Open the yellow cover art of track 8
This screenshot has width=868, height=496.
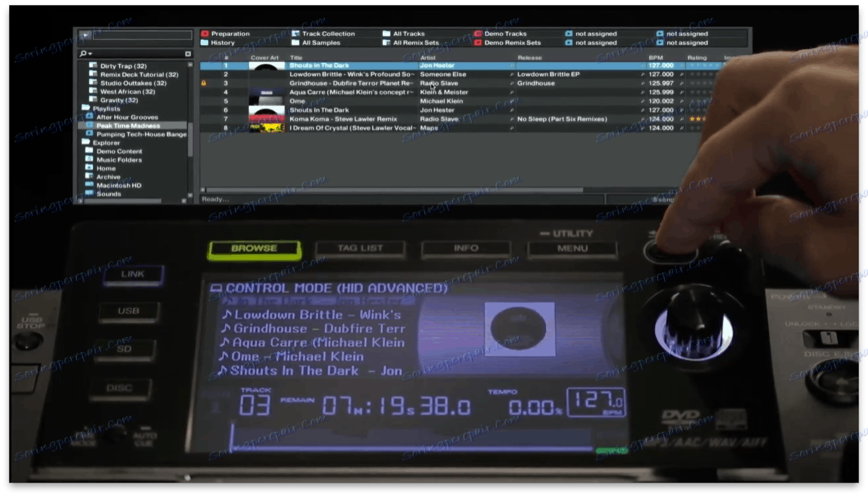point(267,128)
